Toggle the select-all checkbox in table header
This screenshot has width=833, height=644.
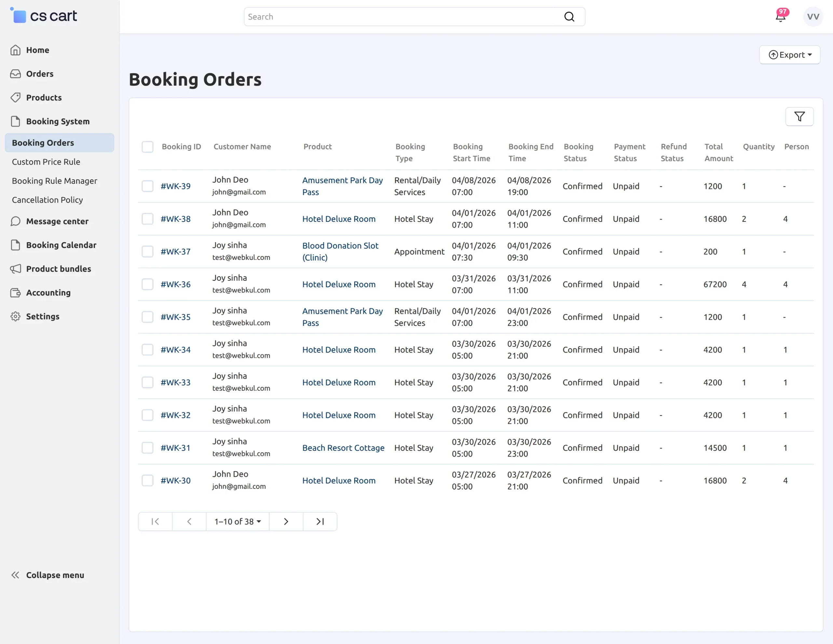(x=148, y=146)
